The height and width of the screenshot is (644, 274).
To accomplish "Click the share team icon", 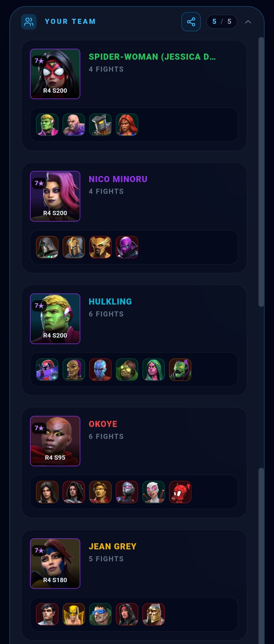I will (191, 22).
